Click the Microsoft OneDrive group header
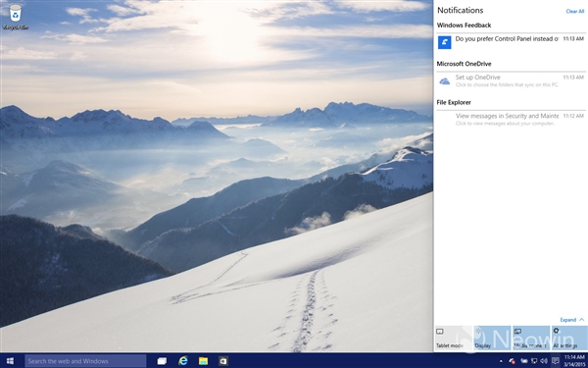Image resolution: width=588 pixels, height=368 pixels. [x=464, y=64]
